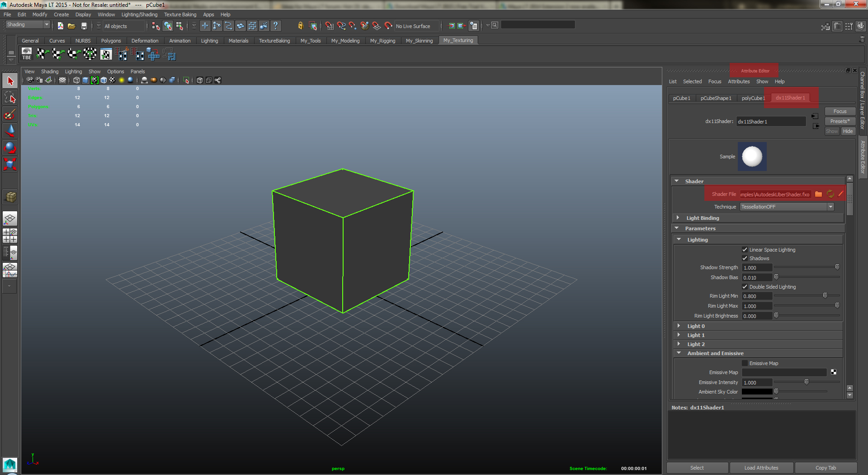The image size is (868, 475).
Task: Uncheck the Shadows checkbox
Action: pyautogui.click(x=745, y=258)
